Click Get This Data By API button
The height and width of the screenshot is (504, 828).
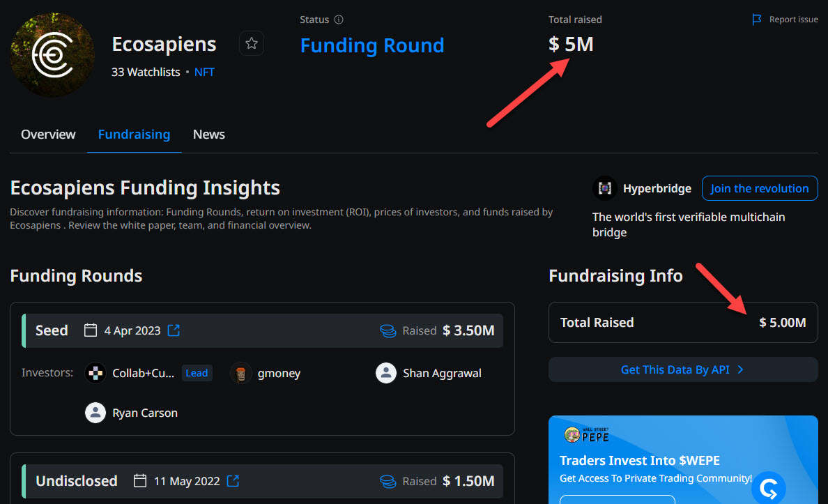tap(683, 369)
